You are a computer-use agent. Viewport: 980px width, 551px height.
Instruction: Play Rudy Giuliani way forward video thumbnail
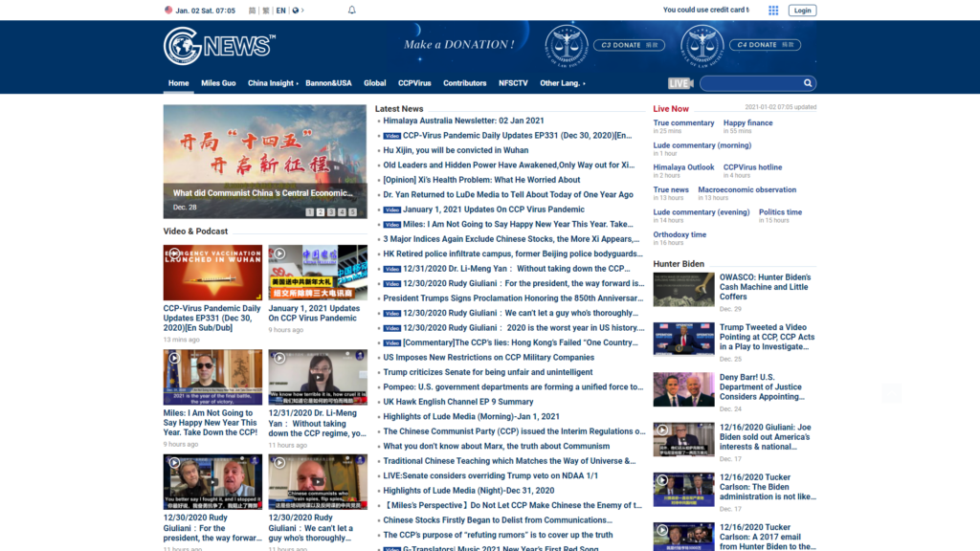tap(212, 482)
